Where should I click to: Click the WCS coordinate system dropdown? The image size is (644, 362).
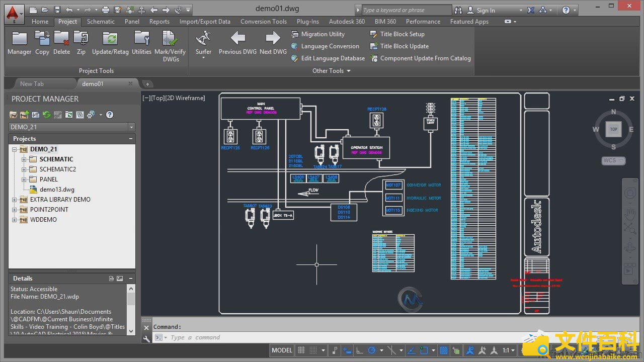pyautogui.click(x=613, y=161)
